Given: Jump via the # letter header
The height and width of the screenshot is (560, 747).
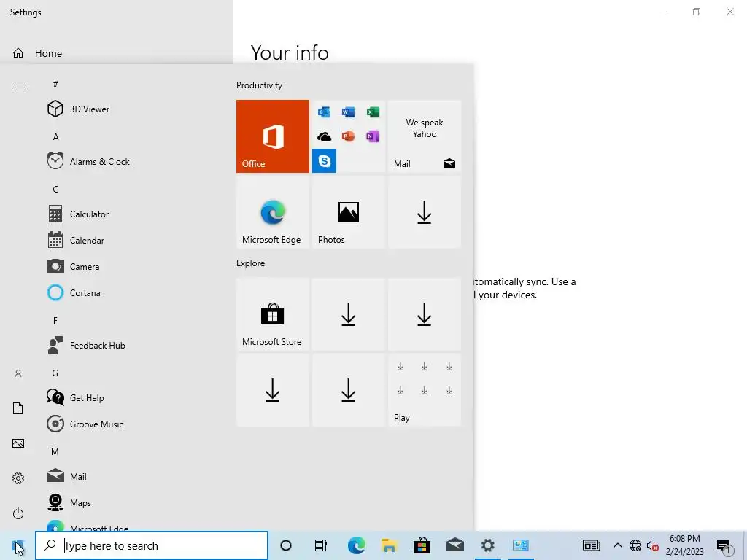Looking at the screenshot, I should [x=55, y=84].
